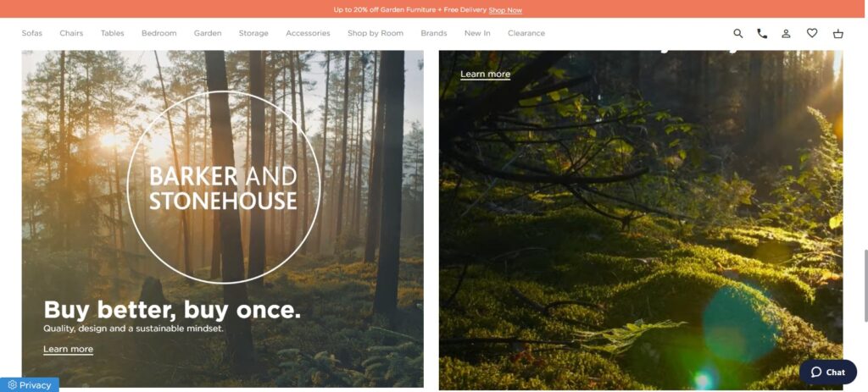Click 'Quality, design and a sustainable mindset.' text

coord(133,329)
